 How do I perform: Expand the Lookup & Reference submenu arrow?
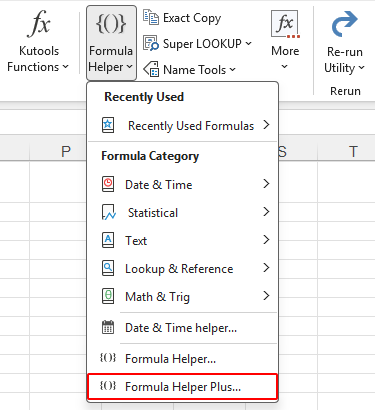266,268
